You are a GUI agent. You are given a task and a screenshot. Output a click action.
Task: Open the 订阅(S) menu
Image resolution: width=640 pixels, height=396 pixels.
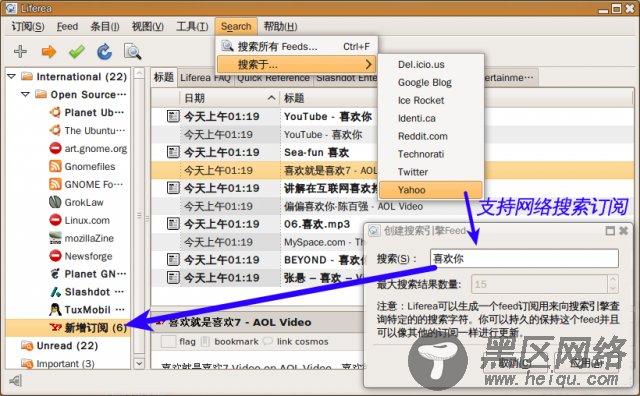click(x=28, y=27)
